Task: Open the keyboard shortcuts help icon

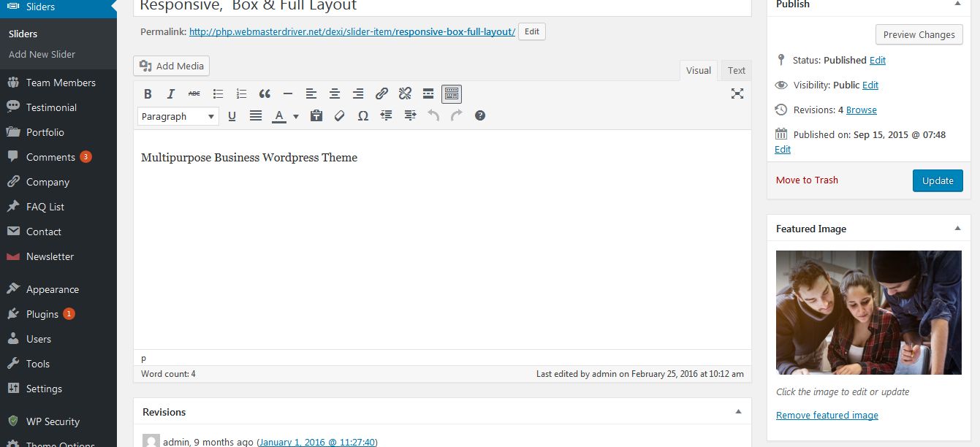Action: tap(480, 115)
